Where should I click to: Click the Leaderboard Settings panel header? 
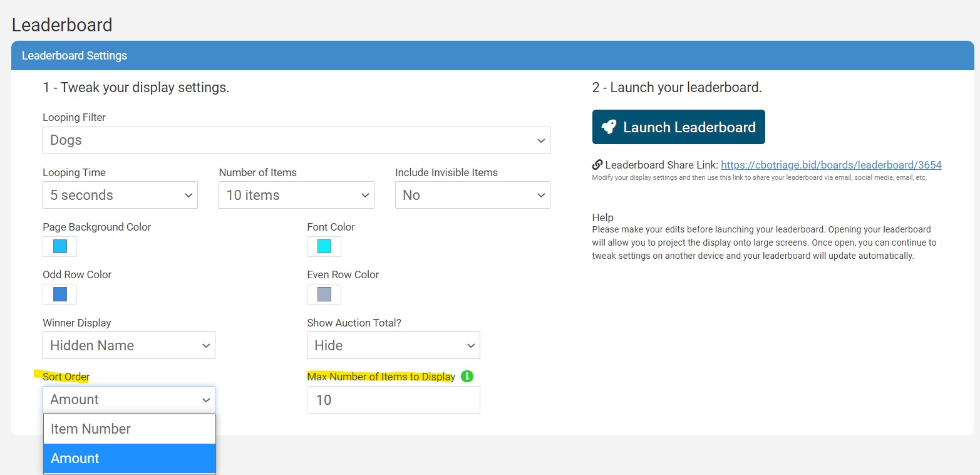[x=492, y=56]
